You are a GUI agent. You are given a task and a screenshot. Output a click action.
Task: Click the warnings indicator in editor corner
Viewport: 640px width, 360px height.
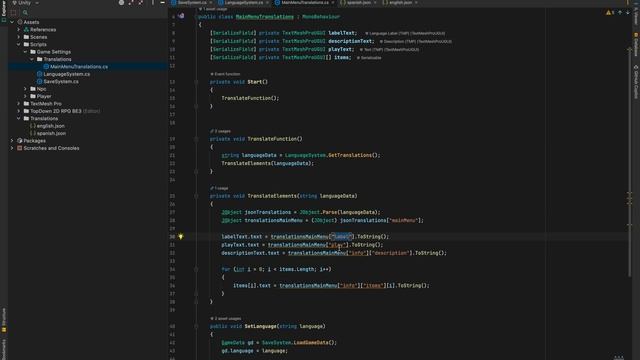point(610,13)
